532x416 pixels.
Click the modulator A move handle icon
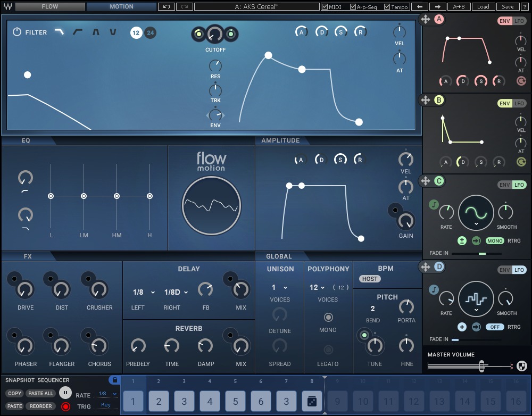point(426,19)
